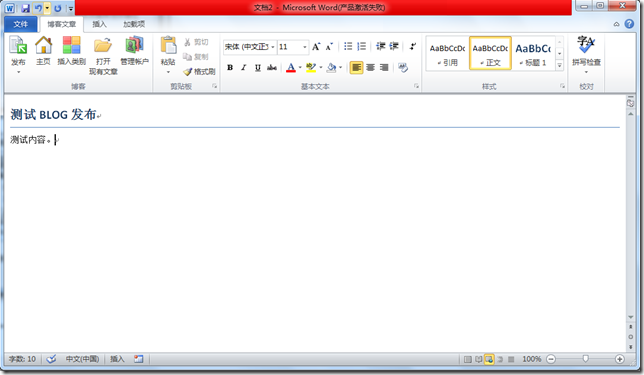Image resolution: width=644 pixels, height=375 pixels.
Task: Switch to Web Layout view button
Action: [x=489, y=359]
